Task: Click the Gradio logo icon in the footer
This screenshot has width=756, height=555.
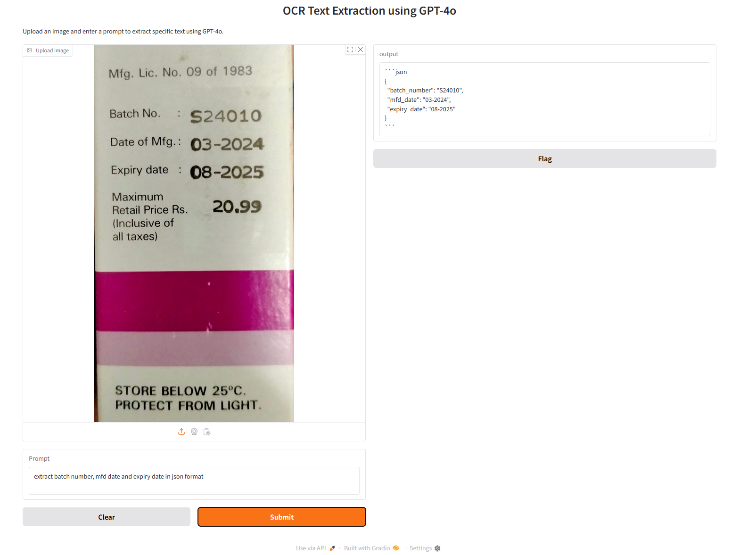Action: (x=396, y=548)
